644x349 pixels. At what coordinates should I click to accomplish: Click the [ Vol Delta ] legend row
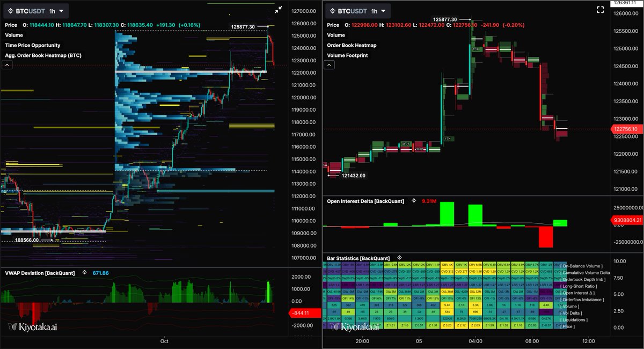[572, 313]
